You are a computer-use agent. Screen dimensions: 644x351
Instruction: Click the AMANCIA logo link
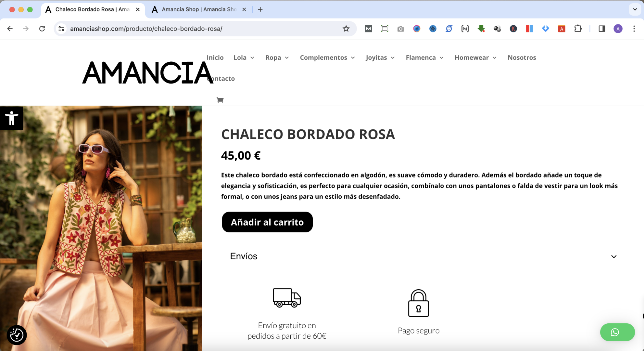tap(148, 73)
